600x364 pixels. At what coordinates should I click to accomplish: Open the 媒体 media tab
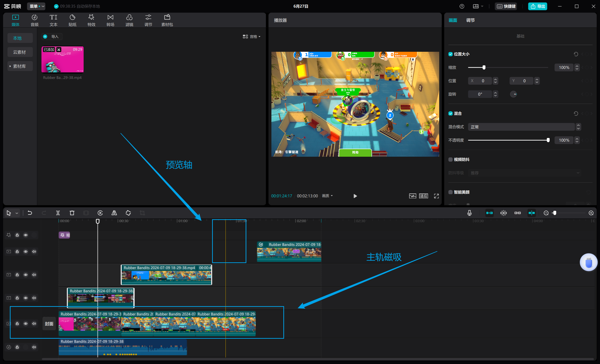[x=15, y=20]
